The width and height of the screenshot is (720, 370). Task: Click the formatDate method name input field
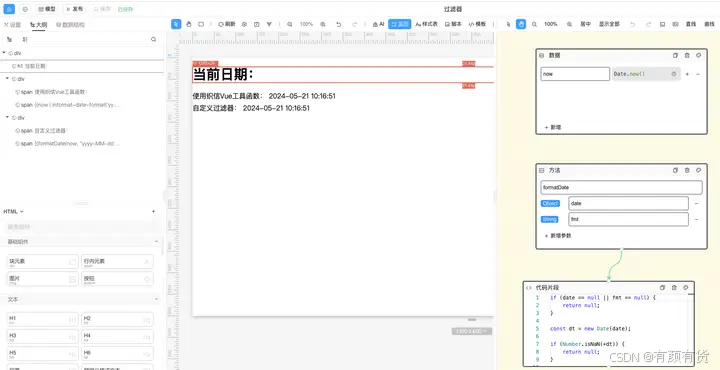621,187
